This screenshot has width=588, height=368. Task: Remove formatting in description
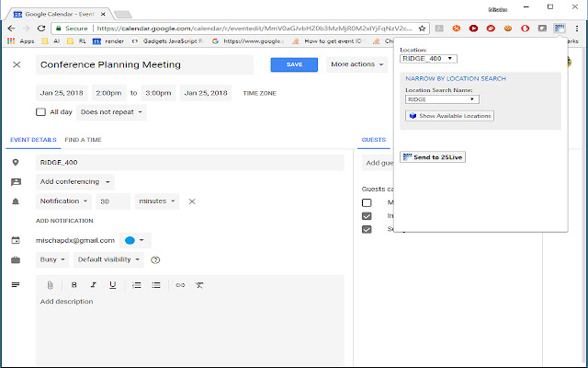(x=199, y=285)
